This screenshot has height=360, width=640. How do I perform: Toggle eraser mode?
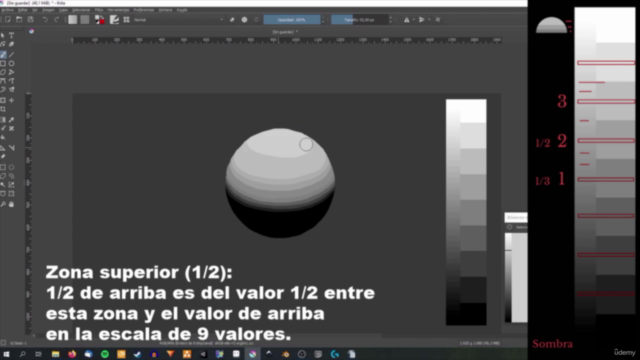pos(232,20)
